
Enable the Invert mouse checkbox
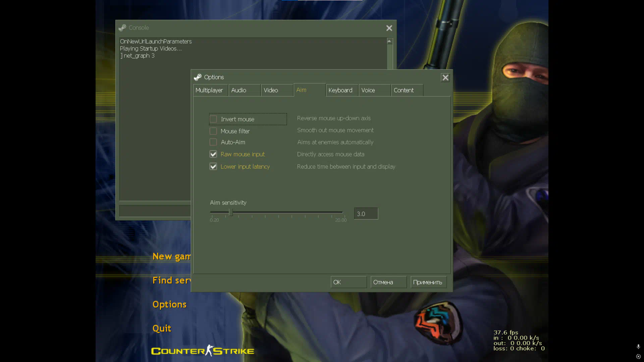213,119
